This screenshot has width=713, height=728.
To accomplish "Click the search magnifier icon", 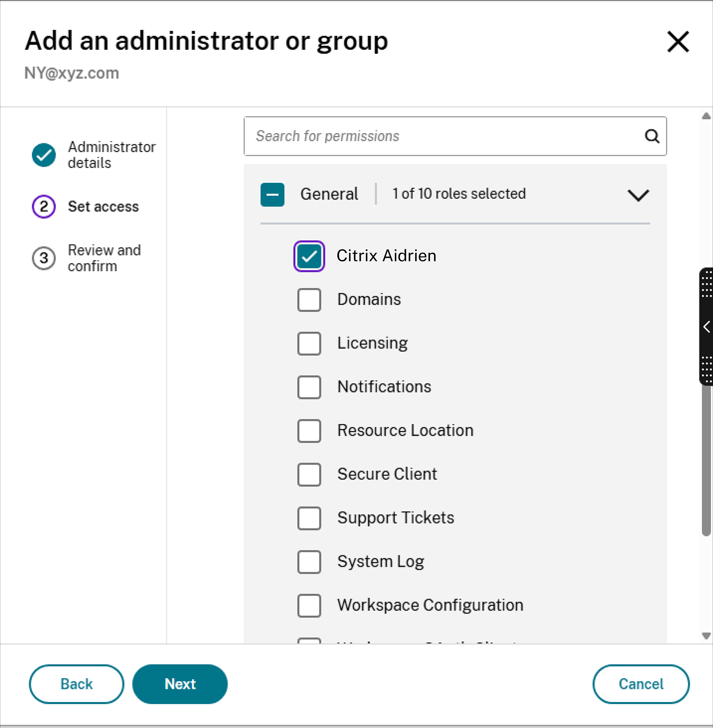I will 652,136.
